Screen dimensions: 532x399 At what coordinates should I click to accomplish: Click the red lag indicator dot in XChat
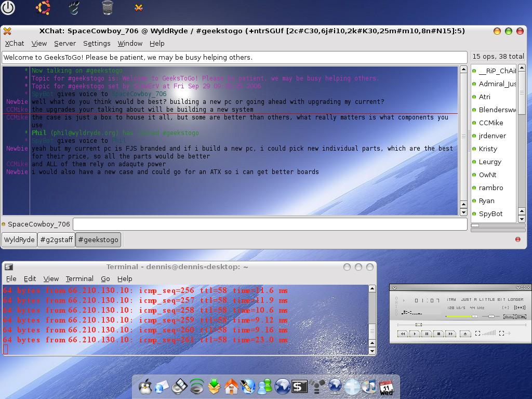pos(518,240)
